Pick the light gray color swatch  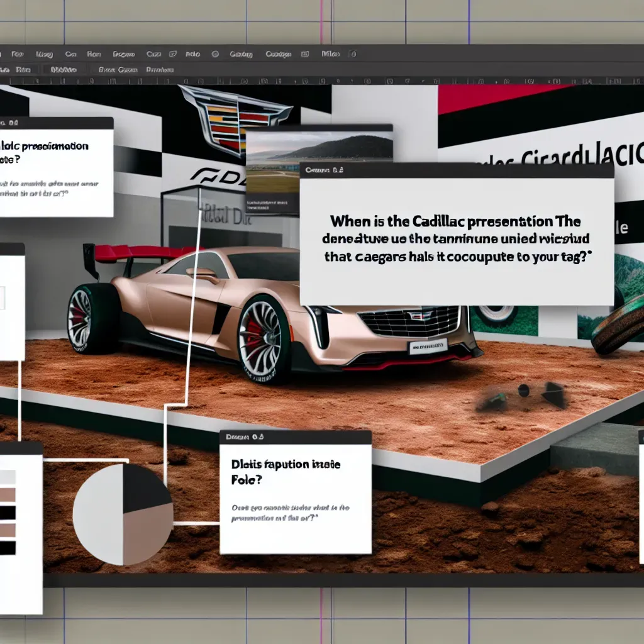click(x=8, y=477)
